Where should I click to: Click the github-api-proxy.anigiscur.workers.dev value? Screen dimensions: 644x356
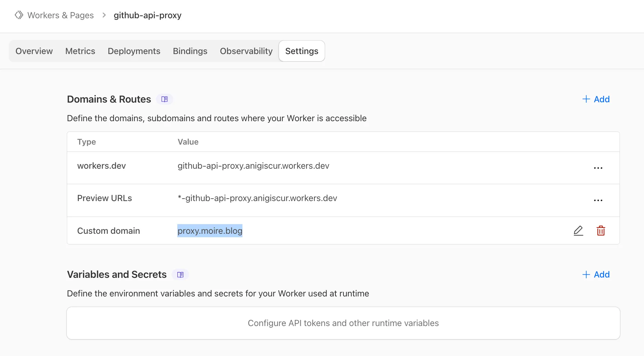click(253, 166)
